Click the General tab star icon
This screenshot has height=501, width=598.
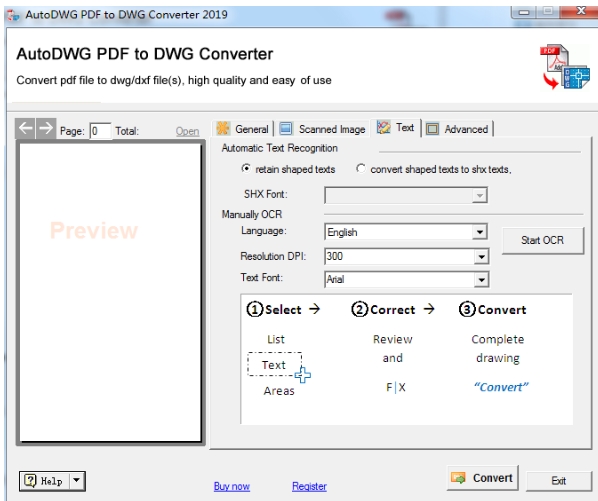223,128
